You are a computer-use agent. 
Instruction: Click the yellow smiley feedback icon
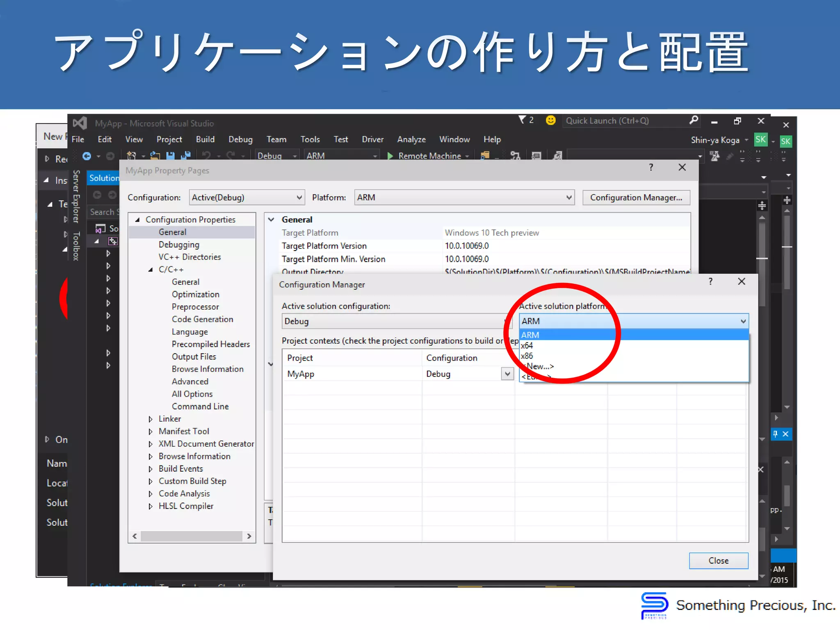550,120
